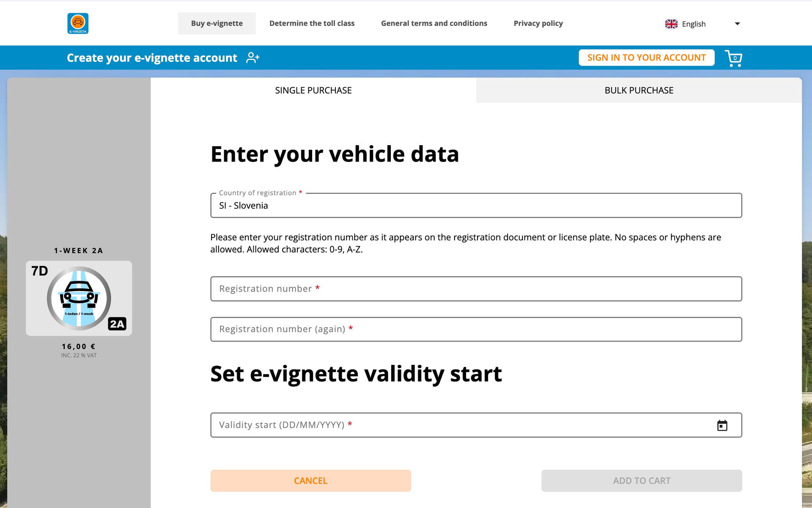The width and height of the screenshot is (812, 508).
Task: Click the Cancel button
Action: pos(311,481)
